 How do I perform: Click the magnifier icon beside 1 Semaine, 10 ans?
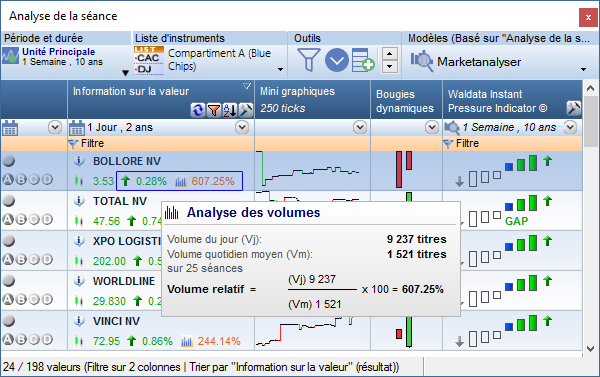[x=452, y=127]
